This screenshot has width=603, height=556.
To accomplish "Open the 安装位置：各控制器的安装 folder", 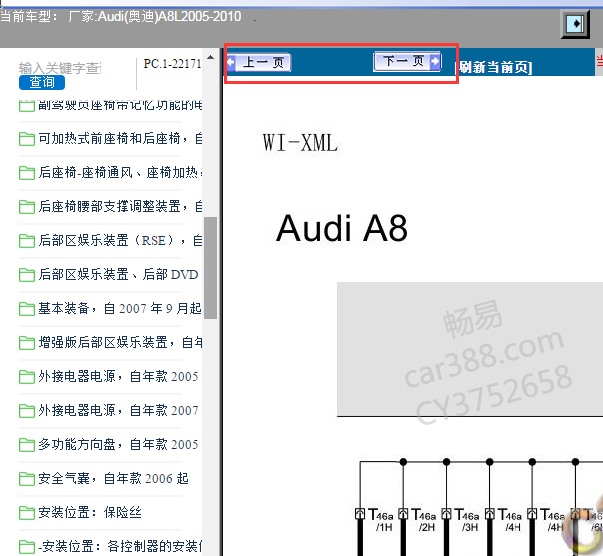I will click(x=120, y=546).
